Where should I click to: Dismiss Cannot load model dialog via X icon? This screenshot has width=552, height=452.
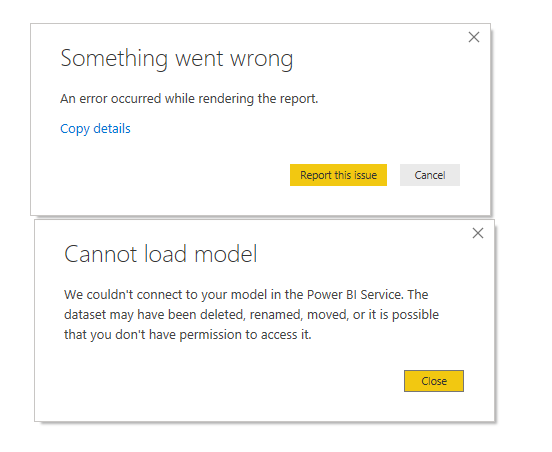point(478,233)
